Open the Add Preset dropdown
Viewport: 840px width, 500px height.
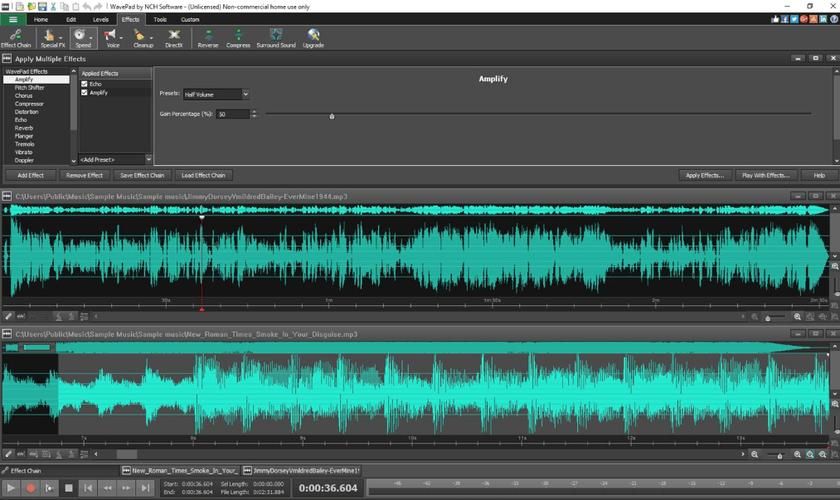point(115,160)
